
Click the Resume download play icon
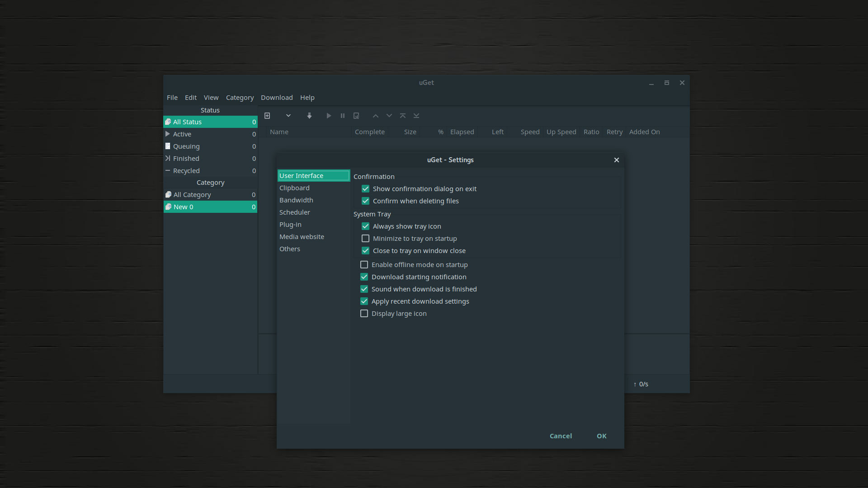329,116
